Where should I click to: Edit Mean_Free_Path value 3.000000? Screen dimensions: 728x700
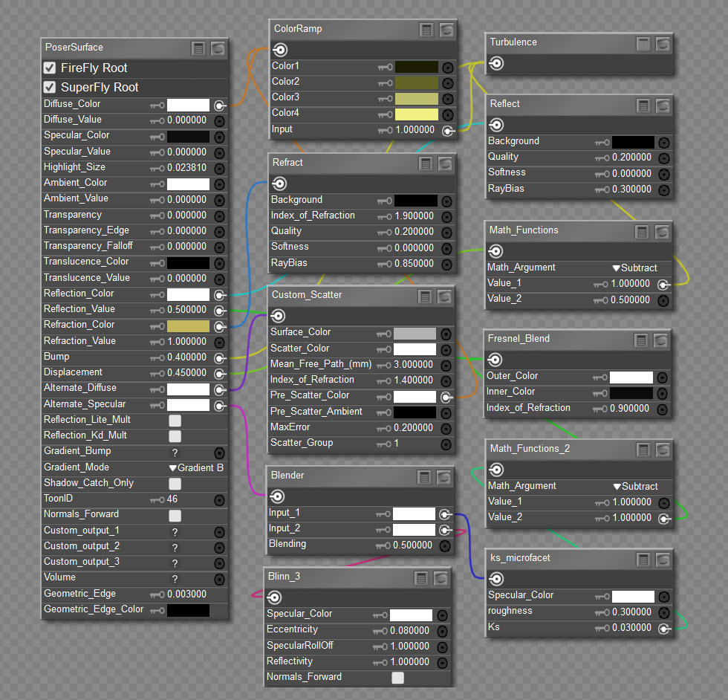tap(413, 365)
